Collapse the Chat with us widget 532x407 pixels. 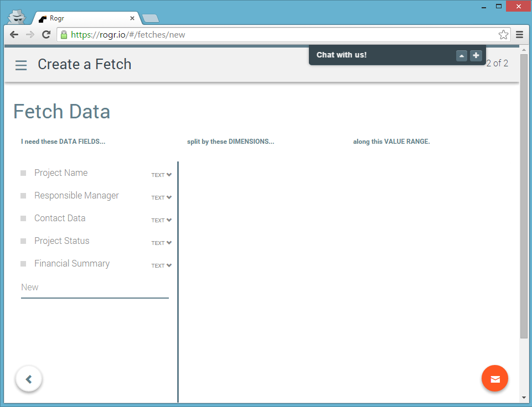click(x=461, y=55)
